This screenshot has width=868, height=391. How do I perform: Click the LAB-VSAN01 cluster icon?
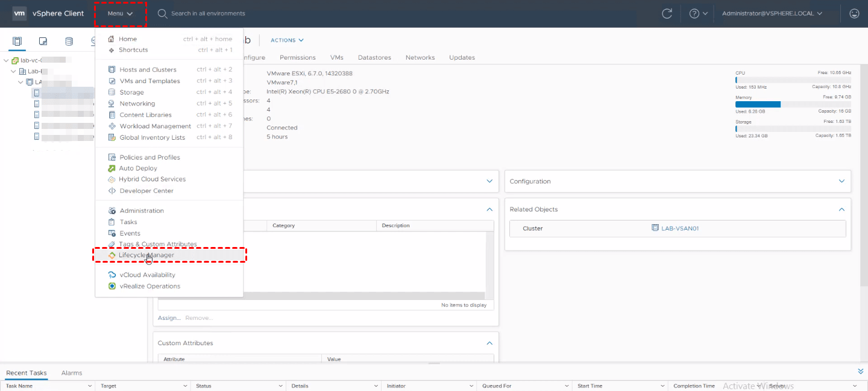pos(655,228)
